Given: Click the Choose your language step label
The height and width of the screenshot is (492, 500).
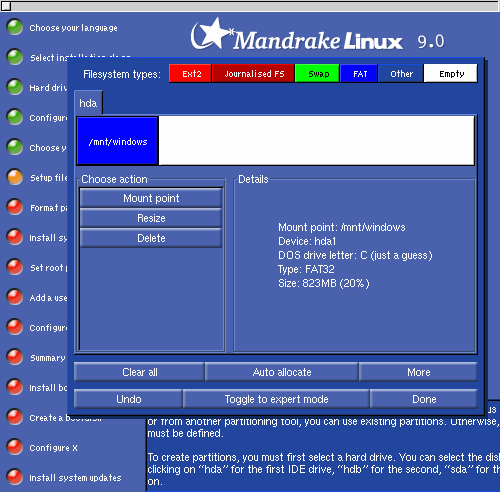Looking at the screenshot, I should [x=73, y=28].
